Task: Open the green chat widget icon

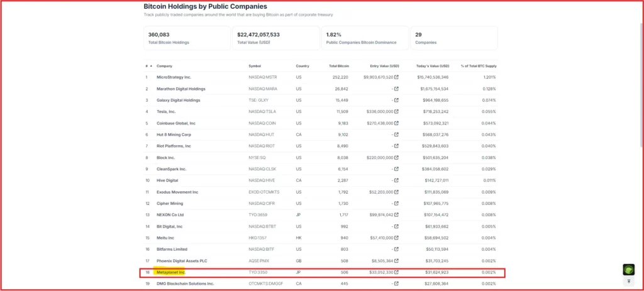Action: [629, 270]
